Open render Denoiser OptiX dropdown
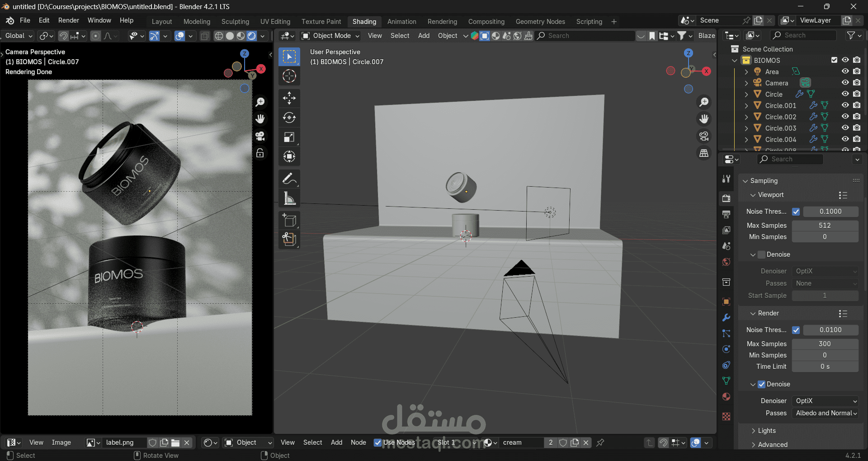Screen dimensions: 868x461 coord(825,401)
